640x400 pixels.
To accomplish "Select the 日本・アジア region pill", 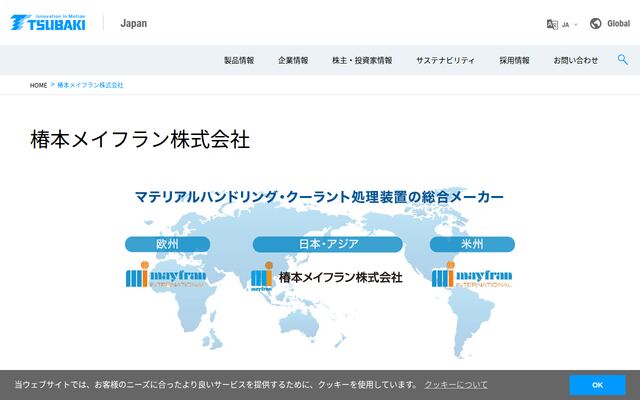I will click(328, 244).
